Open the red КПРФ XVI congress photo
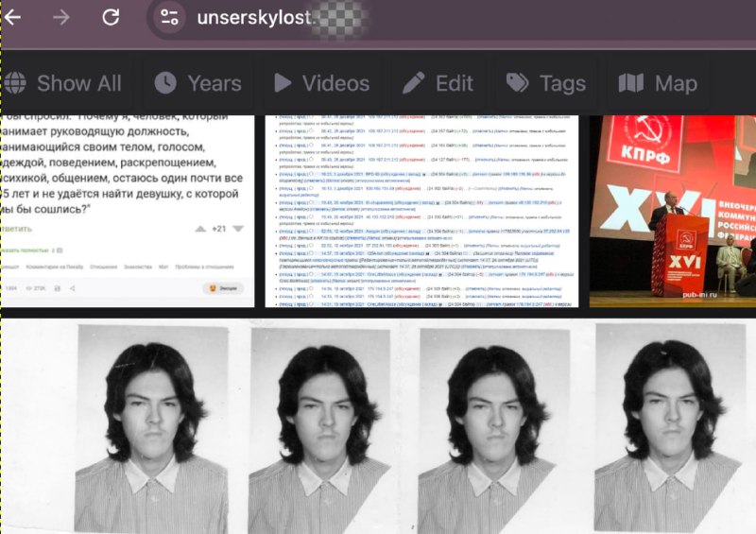756x534 pixels. point(673,212)
